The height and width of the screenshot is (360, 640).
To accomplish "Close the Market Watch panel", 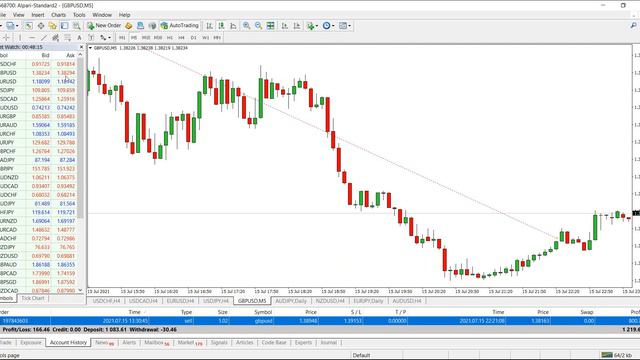I will click(x=81, y=47).
